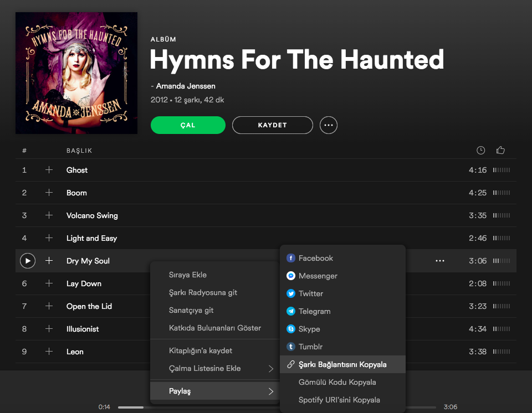This screenshot has width=532, height=413.
Task: Share song on Tumblr icon
Action: pos(291,347)
